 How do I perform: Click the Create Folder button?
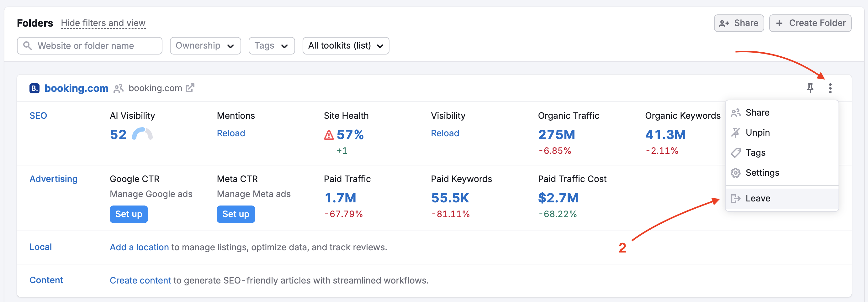[x=810, y=23]
